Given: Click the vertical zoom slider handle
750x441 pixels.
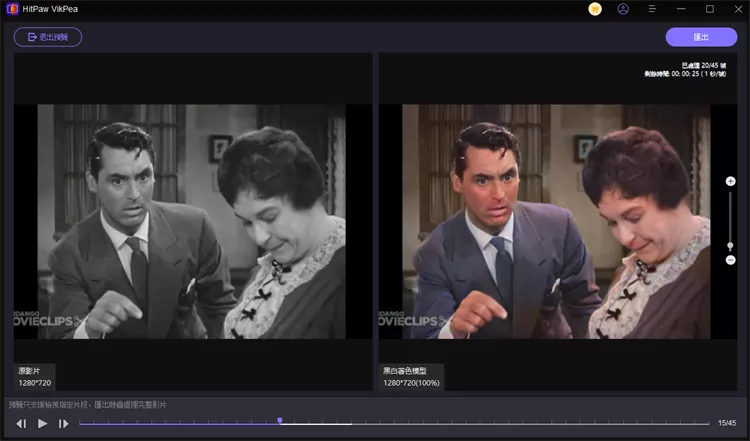Looking at the screenshot, I should 730,245.
